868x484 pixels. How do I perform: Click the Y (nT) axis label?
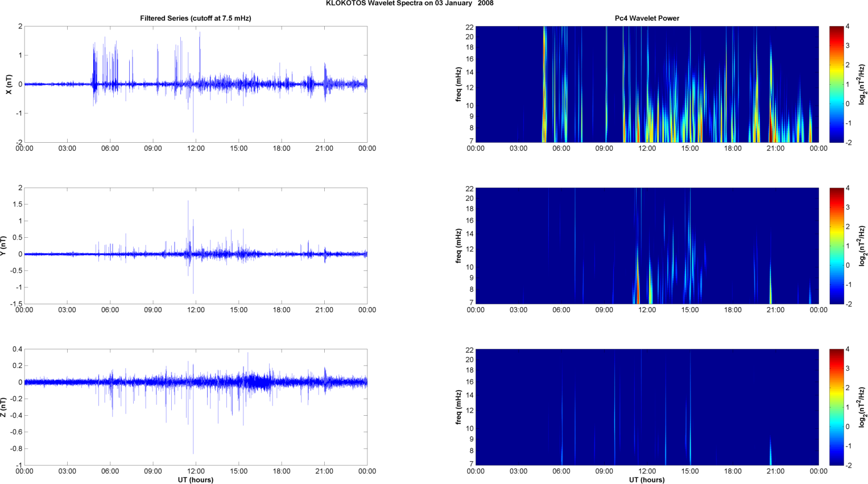tap(3, 246)
